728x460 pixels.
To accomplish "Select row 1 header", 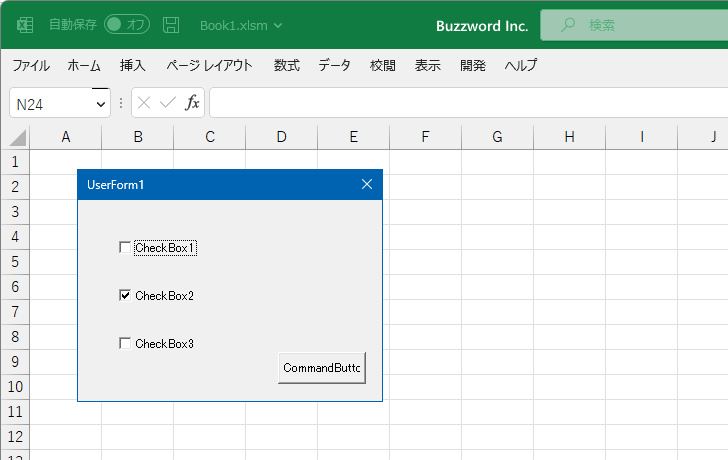I will pyautogui.click(x=15, y=162).
